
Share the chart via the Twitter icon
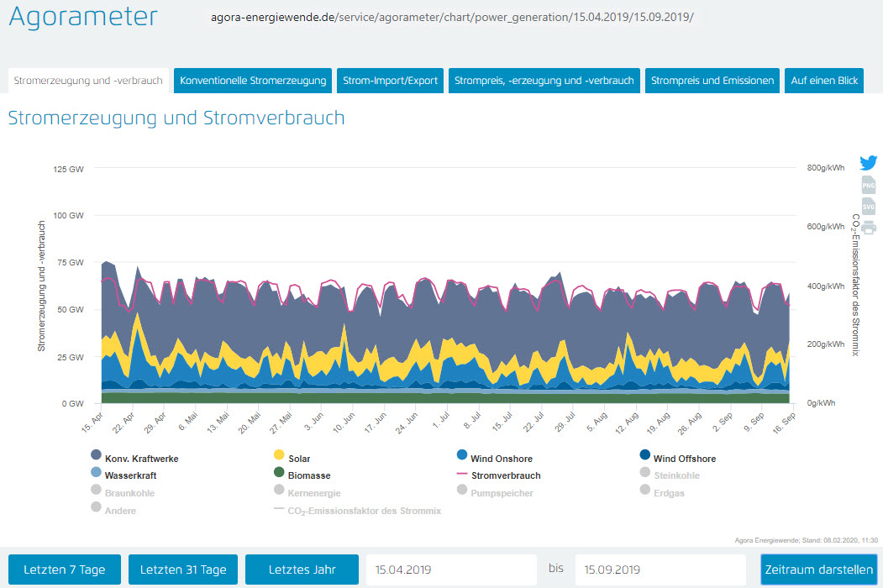868,163
